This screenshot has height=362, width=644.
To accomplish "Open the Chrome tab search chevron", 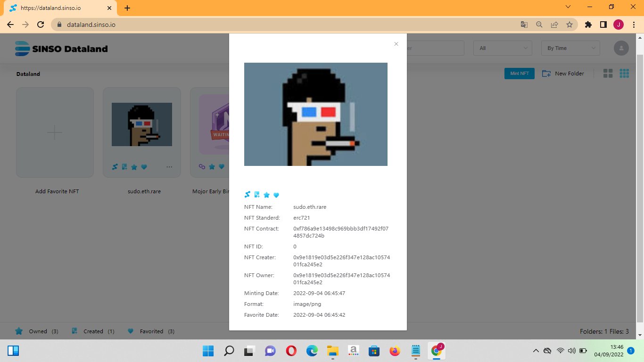I will pos(568,7).
